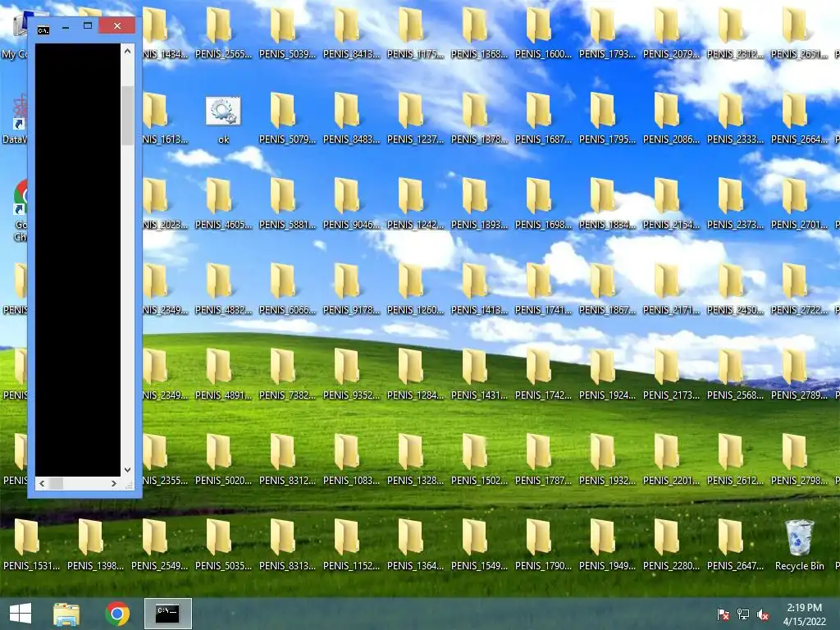
Task: Activate the Command Prompt taskbar button
Action: [x=167, y=614]
